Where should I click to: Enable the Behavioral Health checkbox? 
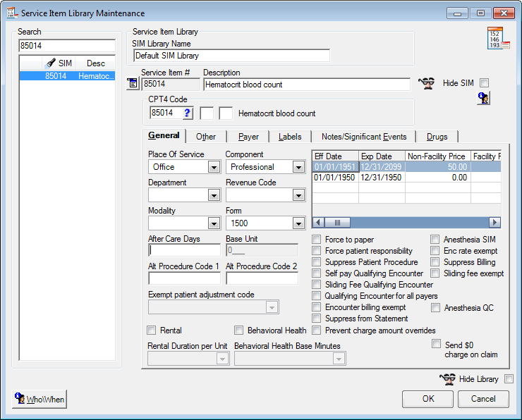[238, 331]
